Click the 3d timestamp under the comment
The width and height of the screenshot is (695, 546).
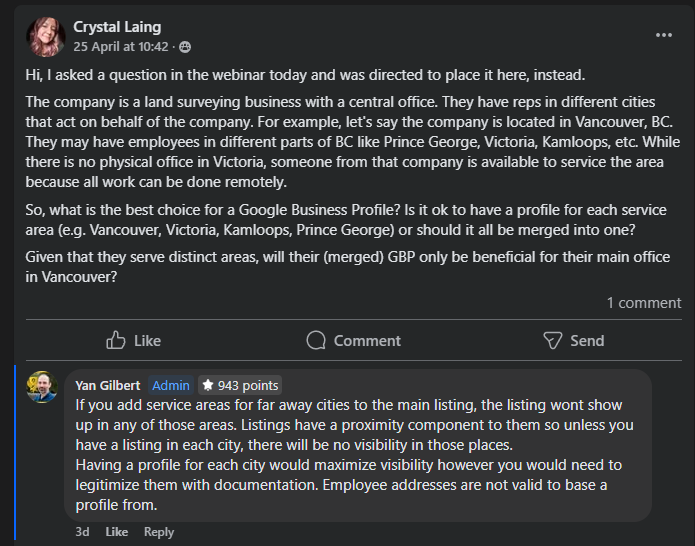[x=83, y=532]
